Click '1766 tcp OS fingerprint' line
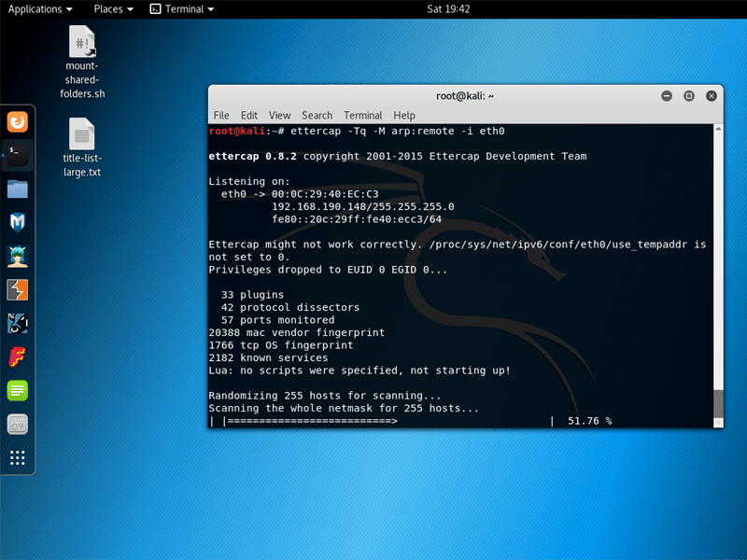Screen dimensions: 747x560 click(x=281, y=345)
